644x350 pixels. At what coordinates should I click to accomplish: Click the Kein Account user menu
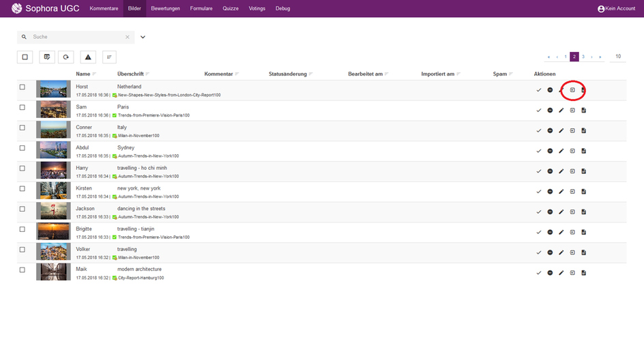coord(617,9)
